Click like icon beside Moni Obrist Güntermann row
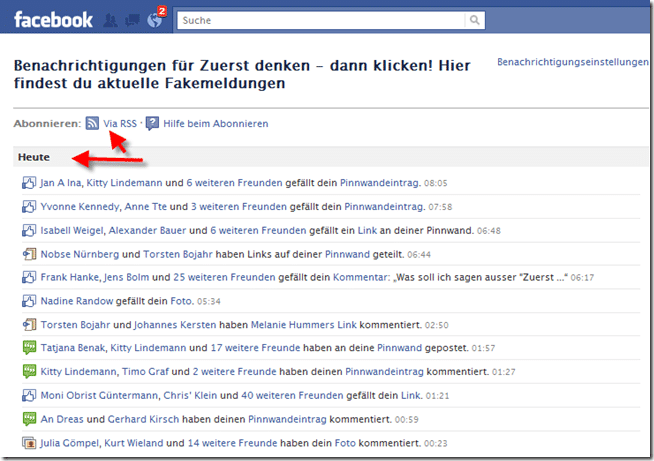This screenshot has height=461, width=654. pos(29,395)
